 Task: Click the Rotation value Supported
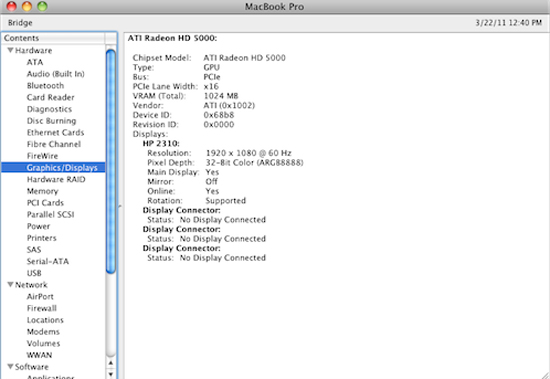[x=226, y=201]
